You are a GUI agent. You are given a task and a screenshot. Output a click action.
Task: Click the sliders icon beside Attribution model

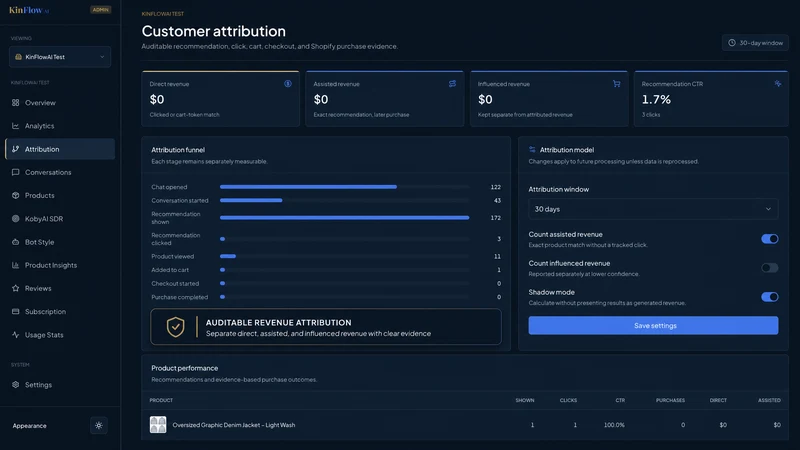click(x=532, y=149)
